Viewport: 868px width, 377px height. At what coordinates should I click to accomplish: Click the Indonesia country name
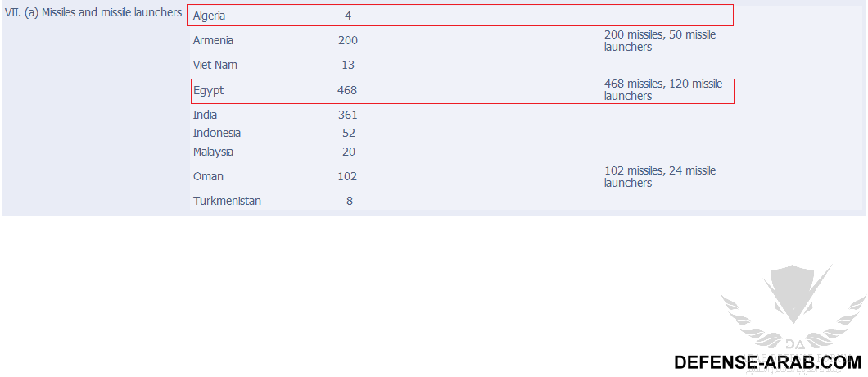[217, 133]
